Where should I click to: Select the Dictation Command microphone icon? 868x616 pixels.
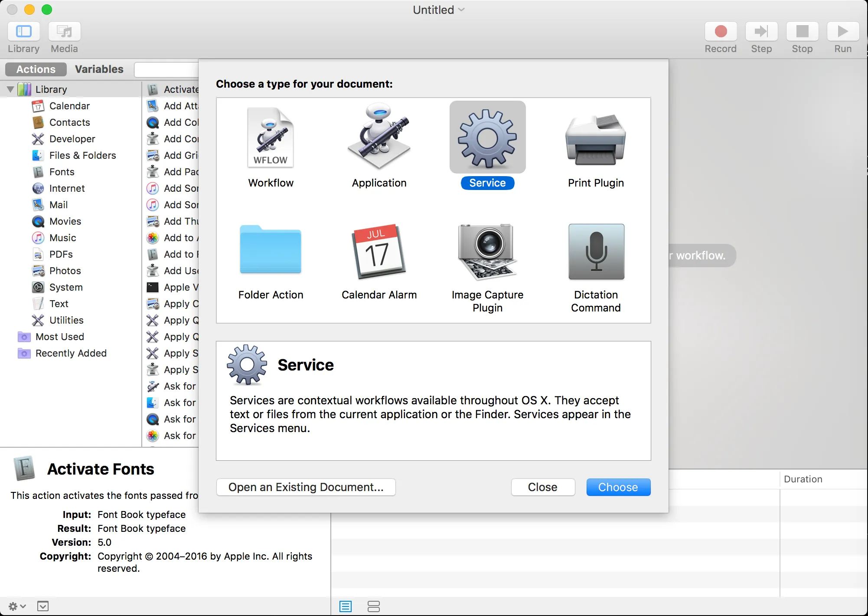pos(596,252)
